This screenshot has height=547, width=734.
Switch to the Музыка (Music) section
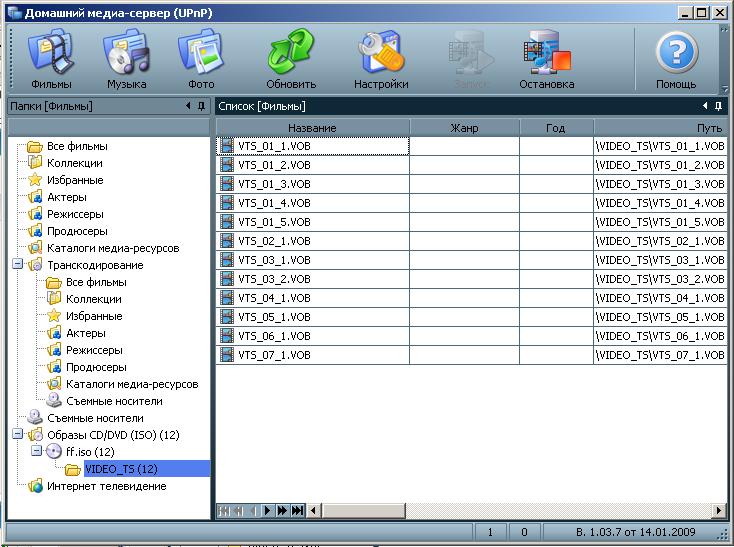(x=126, y=59)
